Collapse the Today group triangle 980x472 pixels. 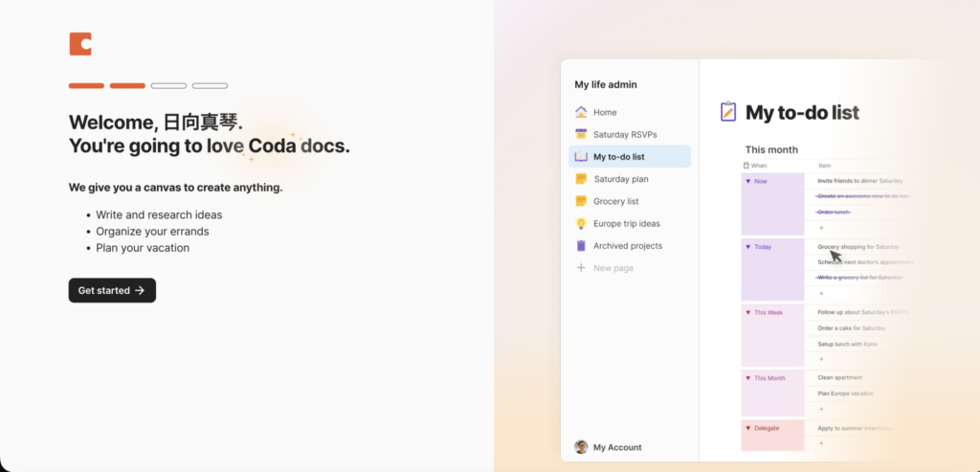pos(747,247)
